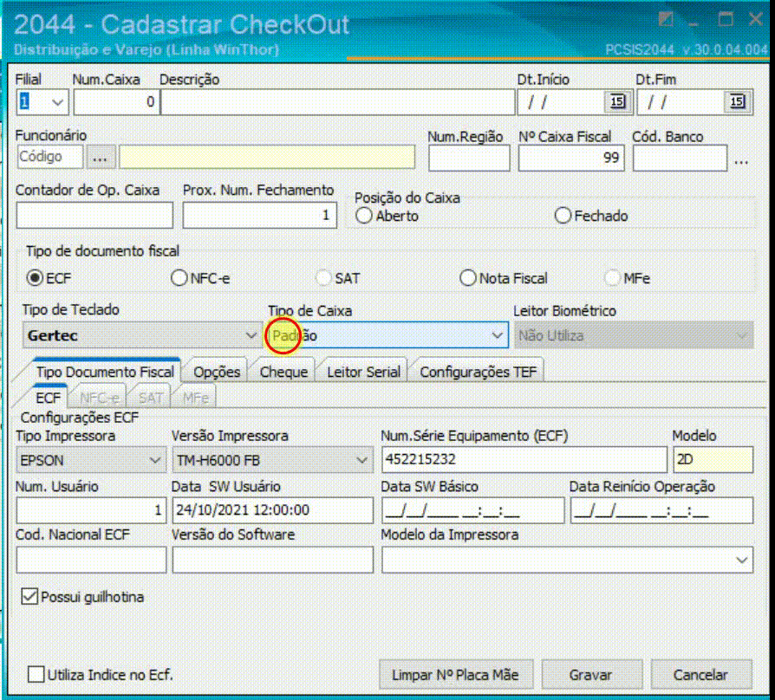The image size is (775, 700).
Task: Click the Versão do Software field
Action: [272, 561]
